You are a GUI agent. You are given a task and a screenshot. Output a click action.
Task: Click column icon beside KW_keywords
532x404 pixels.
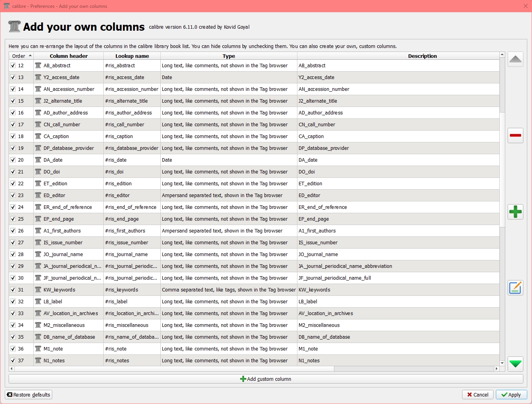pos(38,290)
